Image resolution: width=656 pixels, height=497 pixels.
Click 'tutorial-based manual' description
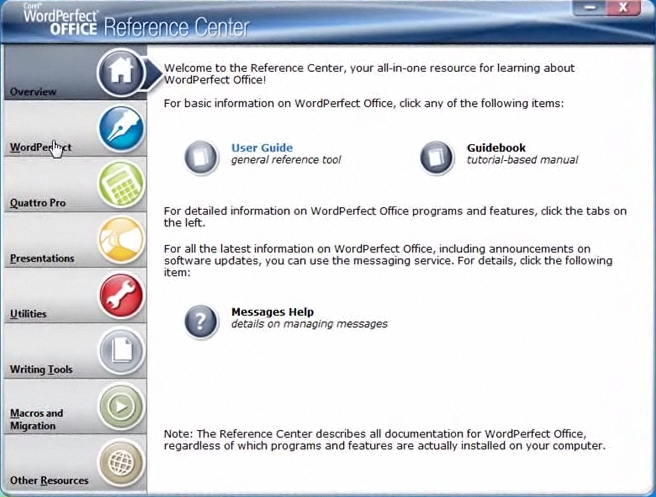pos(523,160)
